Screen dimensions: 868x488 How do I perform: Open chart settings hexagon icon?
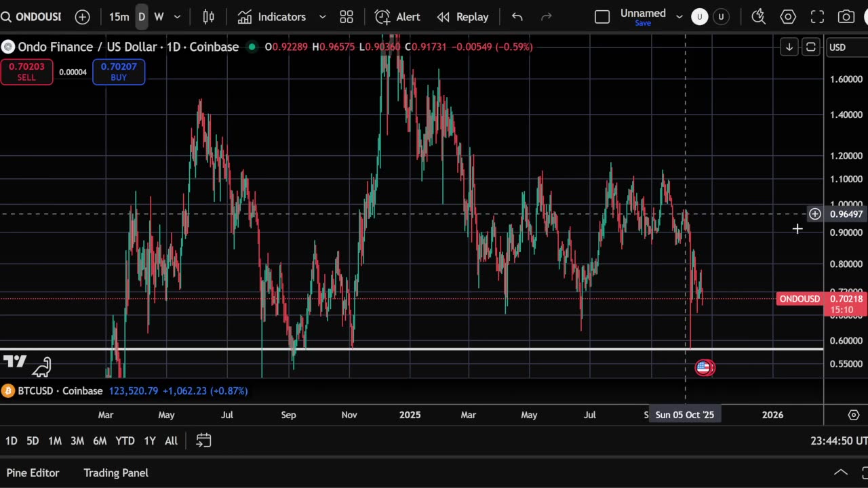[788, 17]
